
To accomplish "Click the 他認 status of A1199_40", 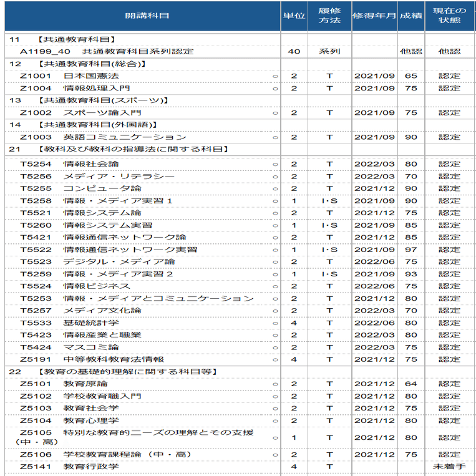I will 449,52.
